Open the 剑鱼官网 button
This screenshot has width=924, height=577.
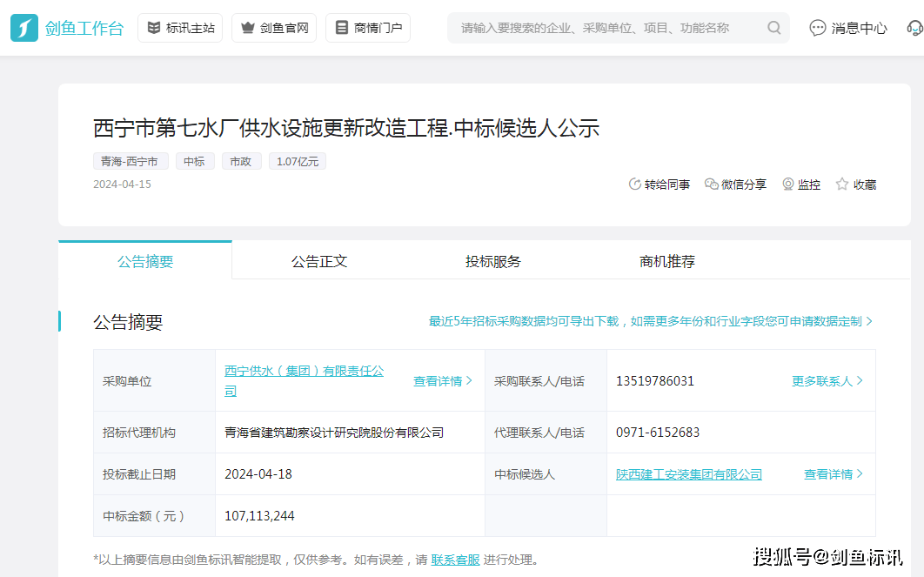(274, 28)
